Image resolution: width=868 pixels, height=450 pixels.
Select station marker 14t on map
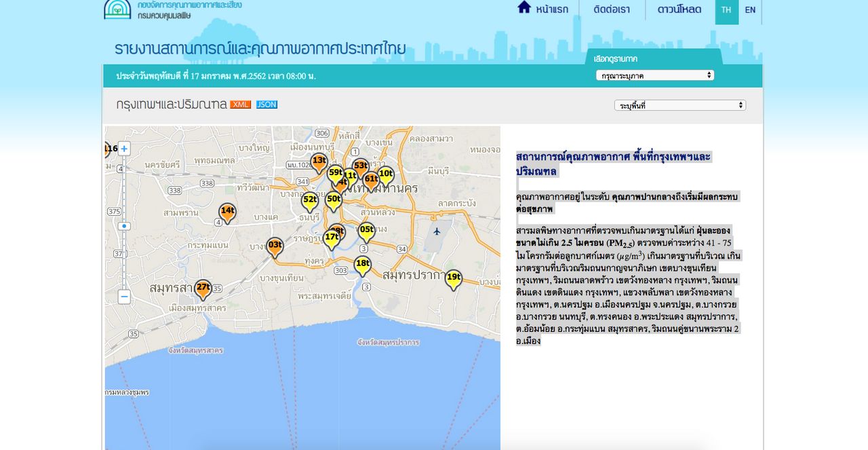[227, 212]
